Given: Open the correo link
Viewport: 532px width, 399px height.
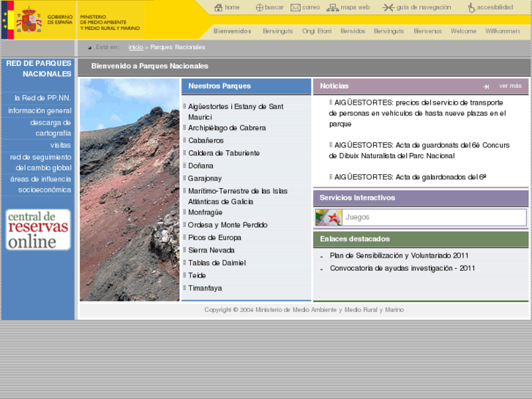Looking at the screenshot, I should point(311,7).
